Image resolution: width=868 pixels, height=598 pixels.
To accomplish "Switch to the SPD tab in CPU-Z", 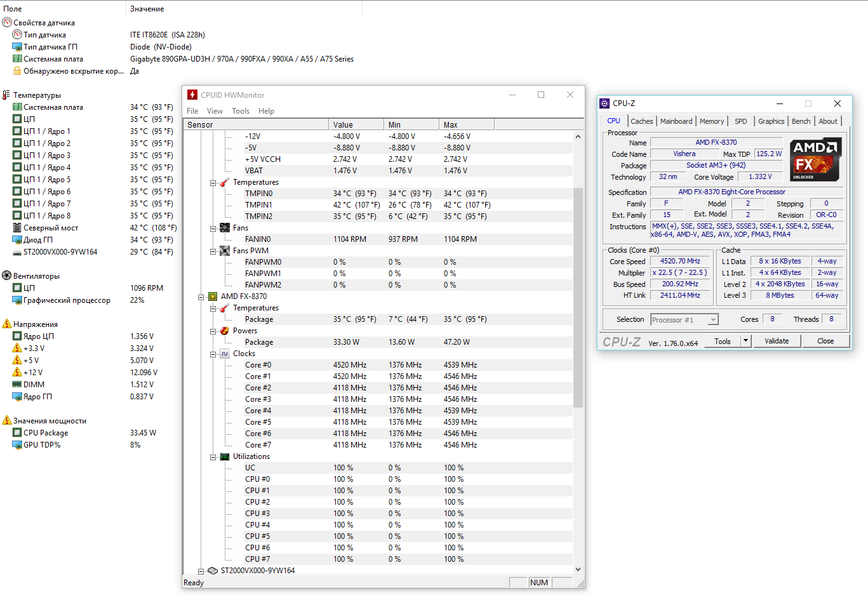I will click(741, 121).
